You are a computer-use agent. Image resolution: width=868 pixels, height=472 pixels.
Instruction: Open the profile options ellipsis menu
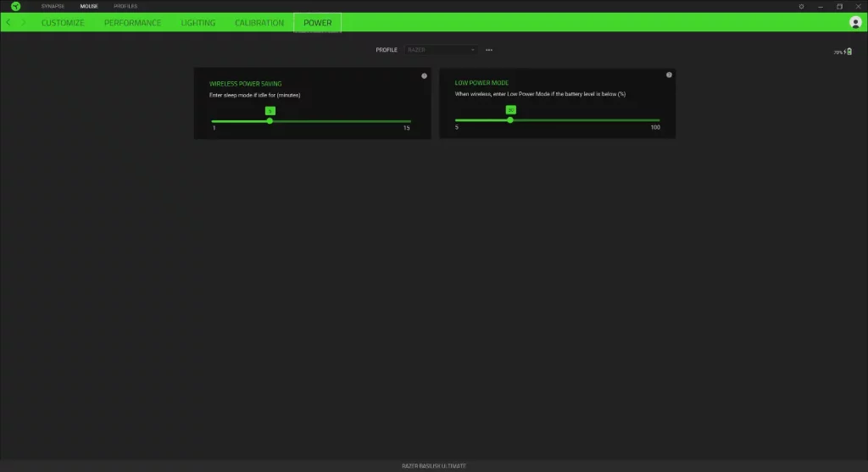point(489,50)
